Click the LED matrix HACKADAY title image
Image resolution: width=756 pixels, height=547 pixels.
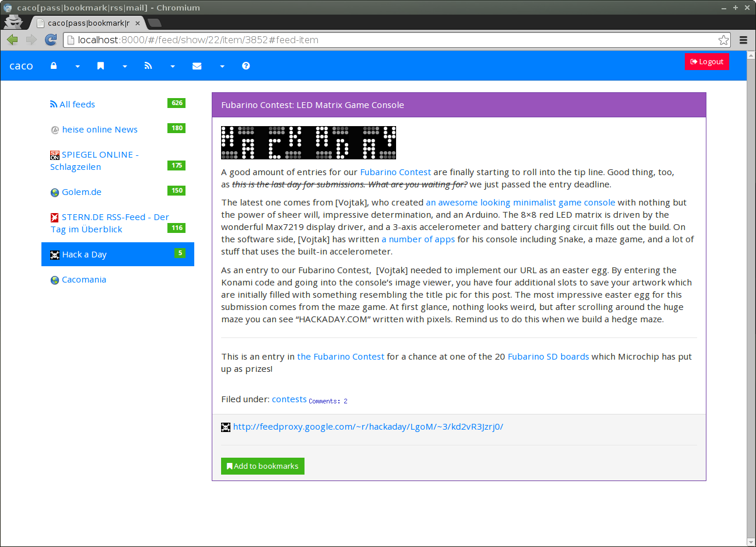[309, 142]
